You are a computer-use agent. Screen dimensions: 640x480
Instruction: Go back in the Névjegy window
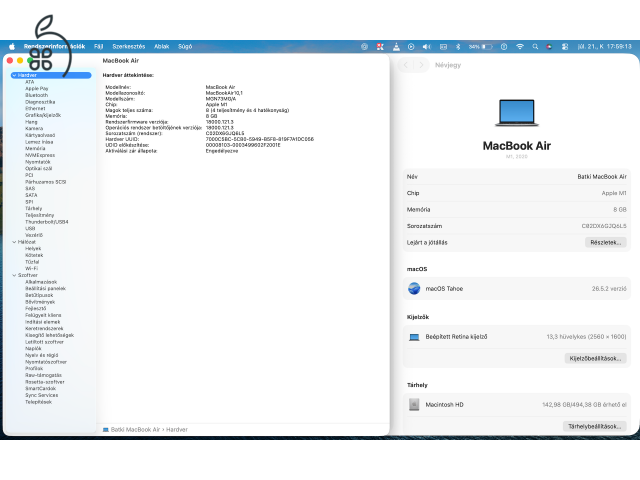pyautogui.click(x=406, y=65)
